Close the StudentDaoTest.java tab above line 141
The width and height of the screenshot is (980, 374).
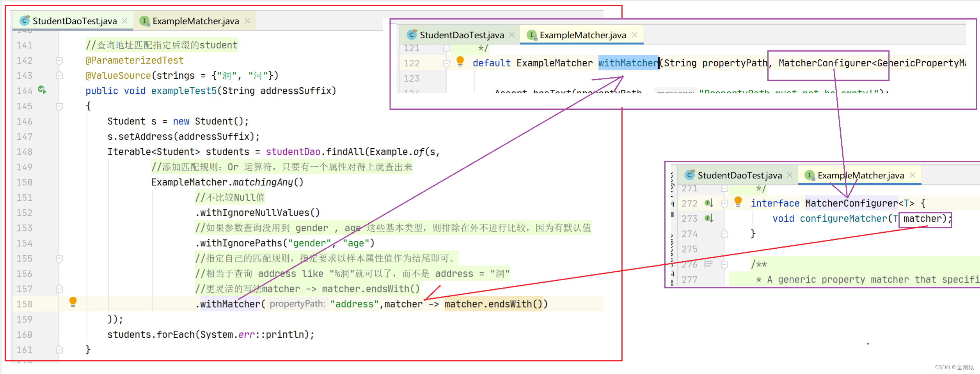pyautogui.click(x=124, y=21)
